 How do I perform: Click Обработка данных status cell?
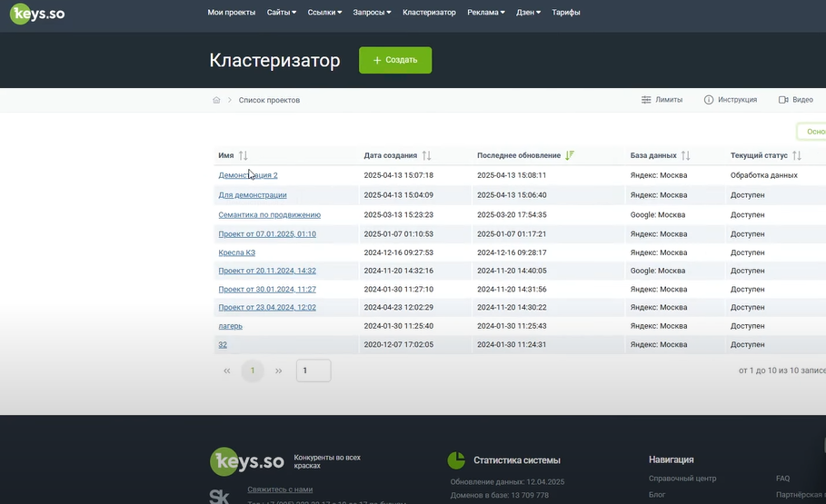pyautogui.click(x=764, y=175)
